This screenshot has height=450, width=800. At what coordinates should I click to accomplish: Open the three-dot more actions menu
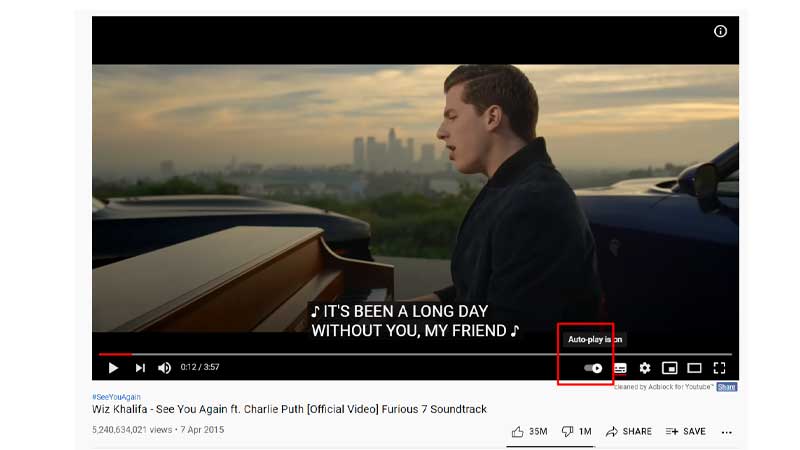(727, 432)
